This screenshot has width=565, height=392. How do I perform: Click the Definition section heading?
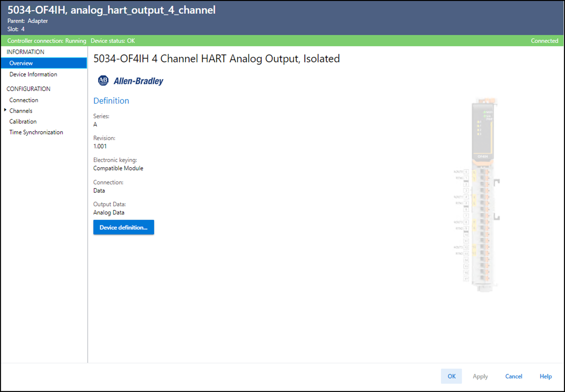pyautogui.click(x=111, y=101)
